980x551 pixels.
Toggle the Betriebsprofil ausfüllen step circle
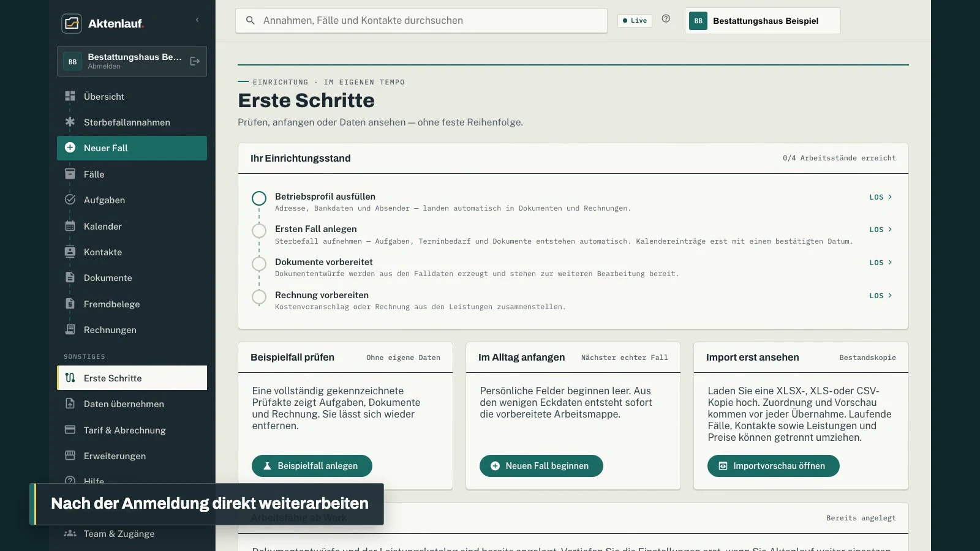[259, 198]
